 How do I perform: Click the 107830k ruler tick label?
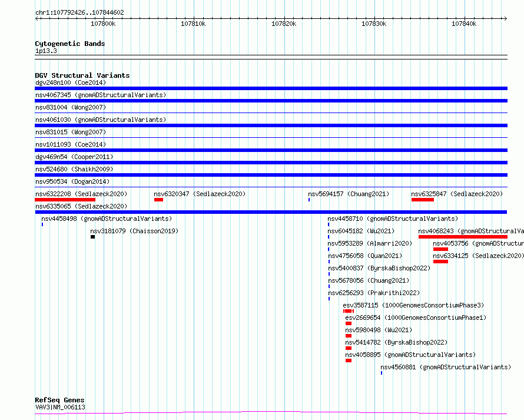tap(374, 24)
